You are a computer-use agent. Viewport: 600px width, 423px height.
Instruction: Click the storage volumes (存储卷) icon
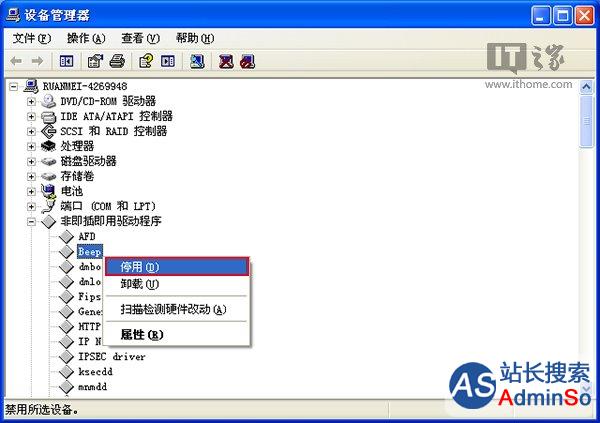[49, 176]
